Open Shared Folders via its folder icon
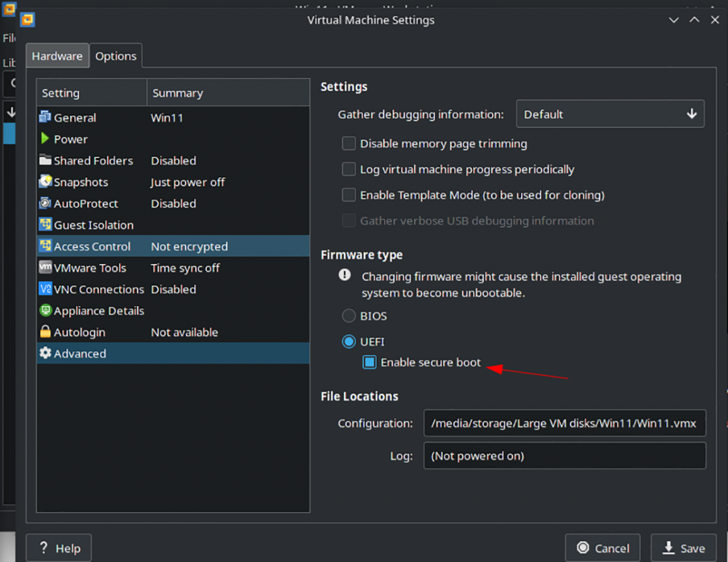This screenshot has width=728, height=562. pyautogui.click(x=46, y=160)
